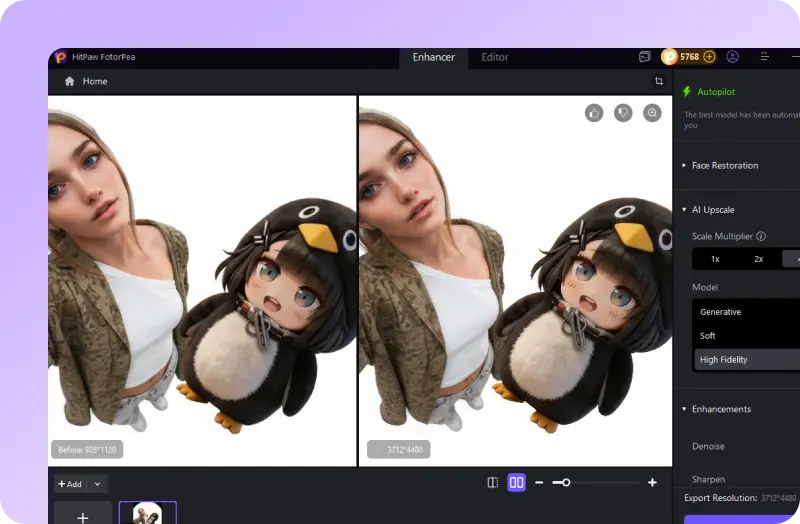Select the loaded image thumbnail

pos(148,513)
